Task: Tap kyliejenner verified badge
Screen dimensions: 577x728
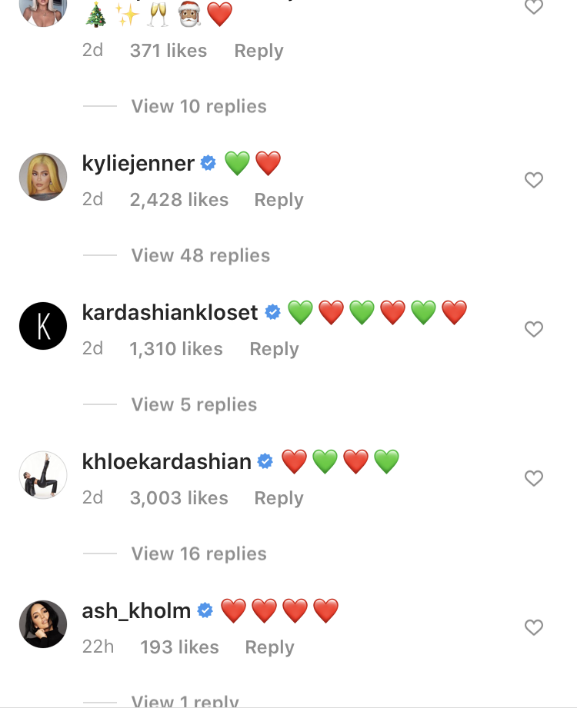Action: (208, 164)
